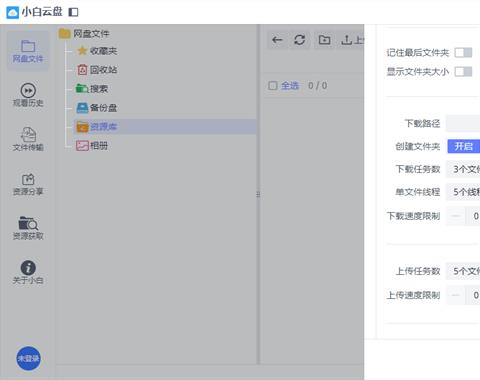Open 相册 album in tree
Viewport: 480px width, 380px height.
click(92, 146)
